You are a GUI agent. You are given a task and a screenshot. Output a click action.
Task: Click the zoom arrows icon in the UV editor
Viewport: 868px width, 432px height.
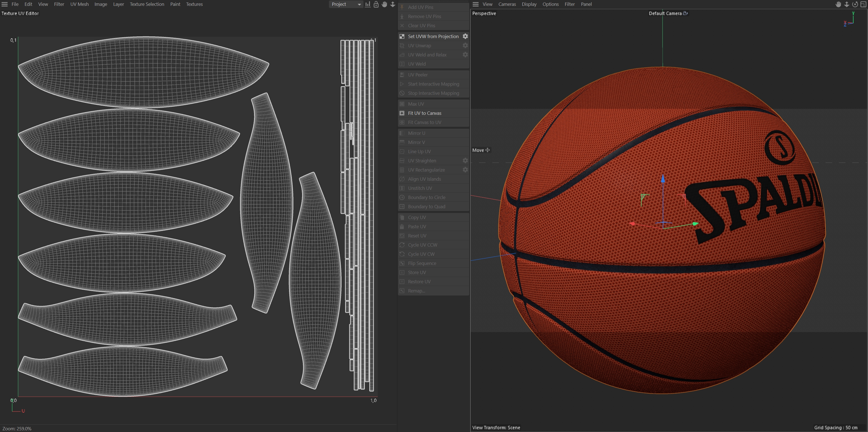pos(393,4)
